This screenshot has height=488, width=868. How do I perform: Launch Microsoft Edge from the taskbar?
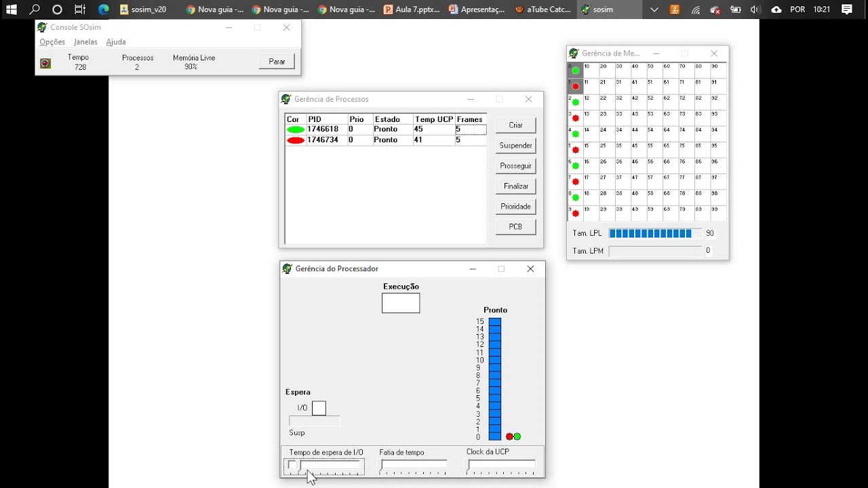103,9
